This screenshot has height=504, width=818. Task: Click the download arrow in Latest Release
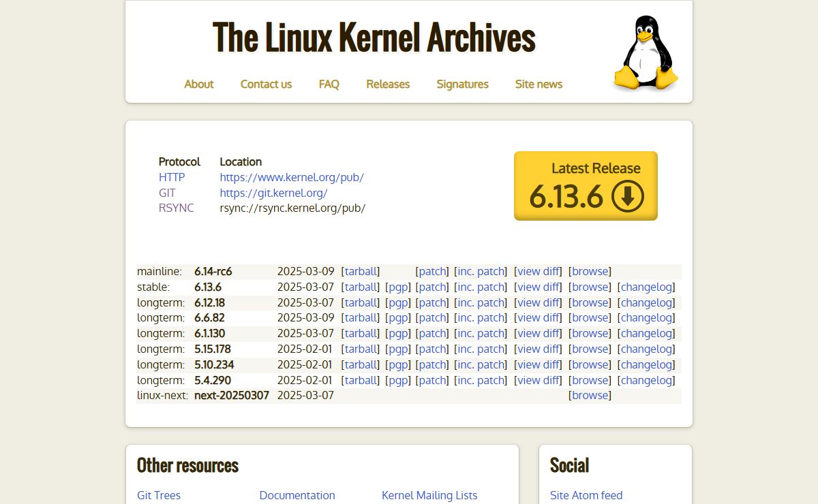(x=628, y=197)
